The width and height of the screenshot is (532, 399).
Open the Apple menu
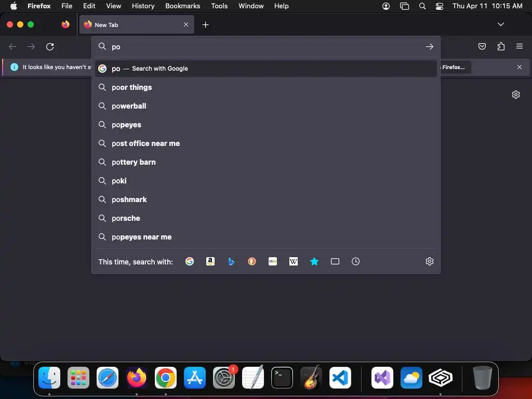[x=14, y=6]
